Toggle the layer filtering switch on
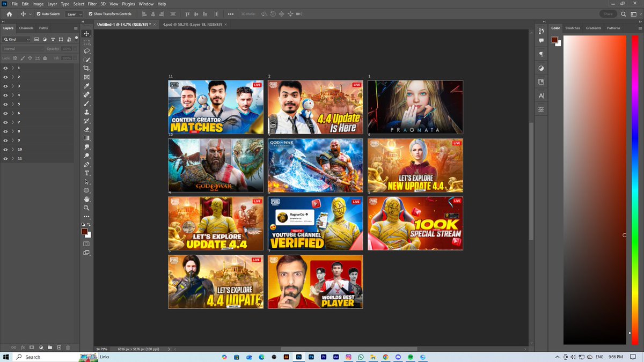 tap(77, 38)
